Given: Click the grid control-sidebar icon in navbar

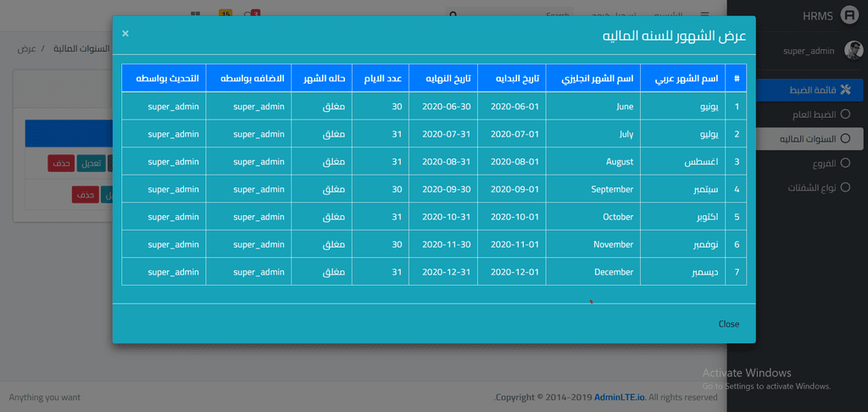Looking at the screenshot, I should [x=194, y=15].
